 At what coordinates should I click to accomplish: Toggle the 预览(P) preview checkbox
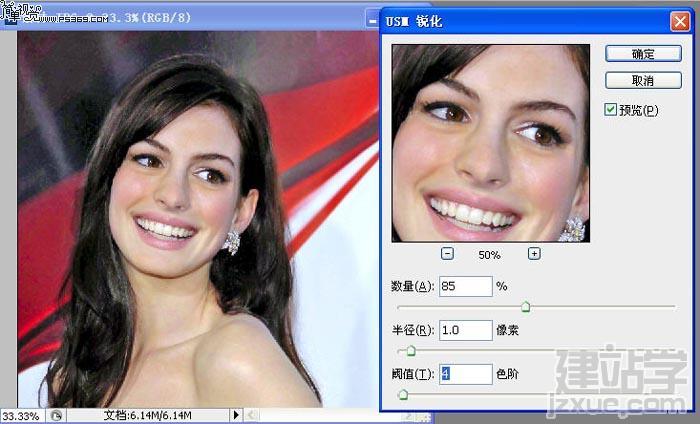pos(610,110)
